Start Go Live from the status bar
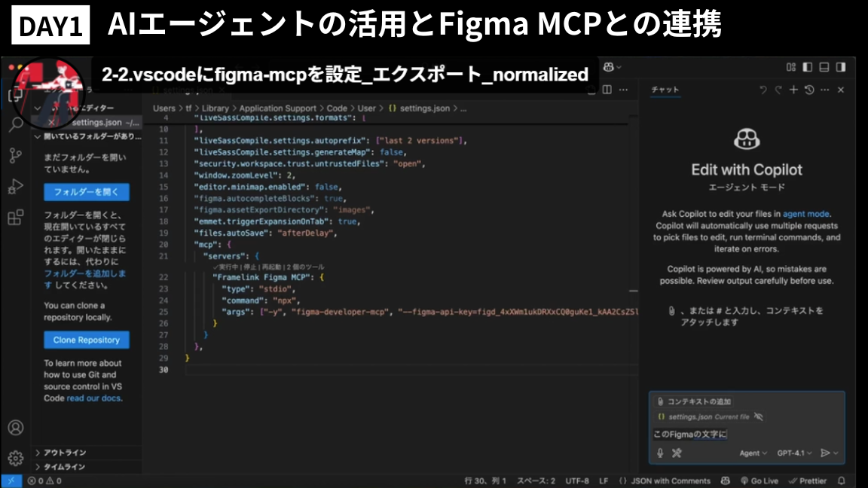The height and width of the screenshot is (488, 868). [x=761, y=480]
